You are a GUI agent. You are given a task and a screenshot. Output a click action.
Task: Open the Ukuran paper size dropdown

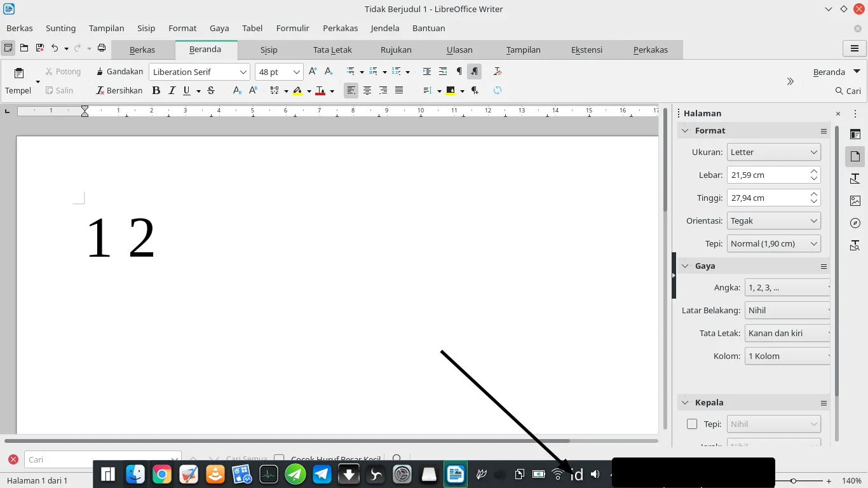(x=773, y=152)
